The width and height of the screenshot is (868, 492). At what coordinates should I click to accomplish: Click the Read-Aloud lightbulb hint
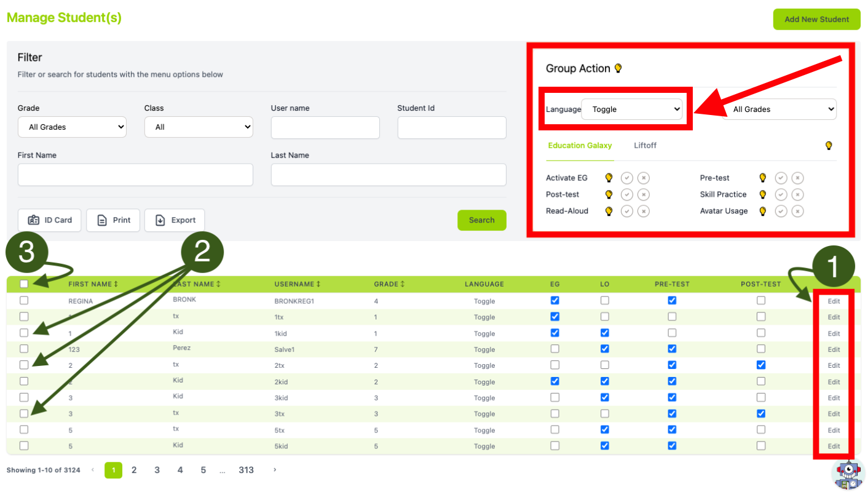coord(609,211)
